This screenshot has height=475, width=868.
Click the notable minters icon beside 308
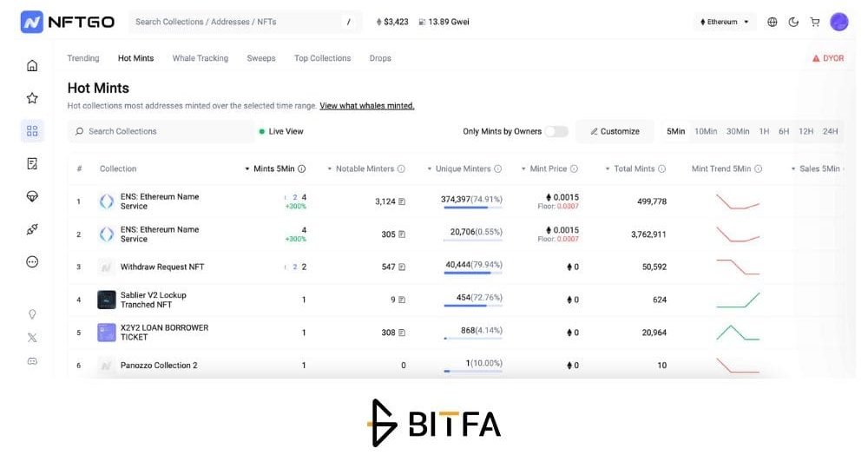[x=402, y=333]
